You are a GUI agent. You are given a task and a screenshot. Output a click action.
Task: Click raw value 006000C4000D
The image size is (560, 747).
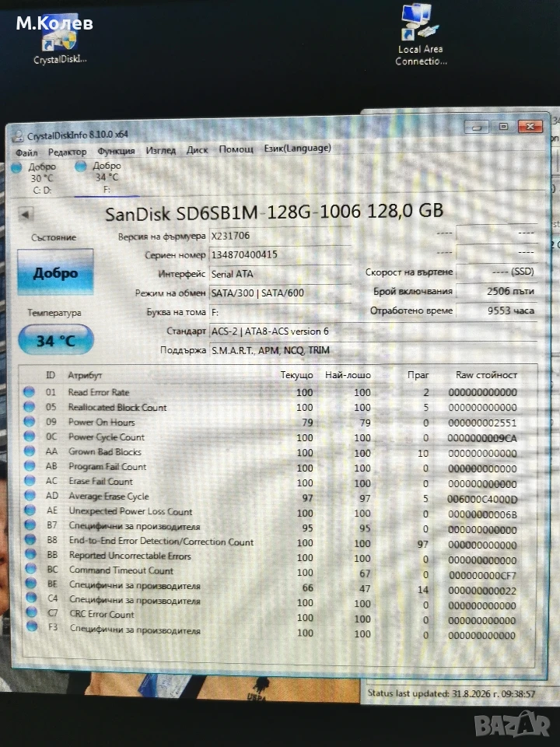(x=482, y=500)
